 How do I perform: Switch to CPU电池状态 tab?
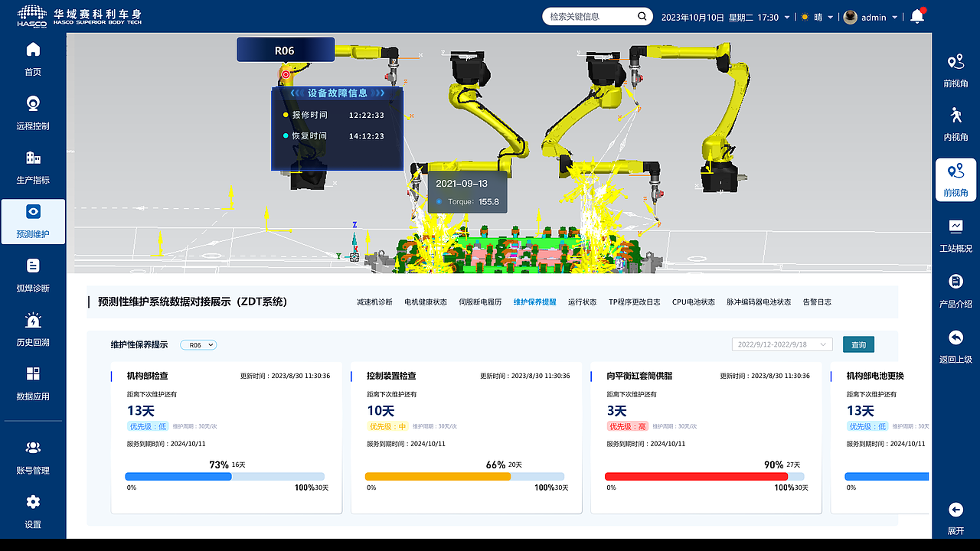[x=694, y=302]
